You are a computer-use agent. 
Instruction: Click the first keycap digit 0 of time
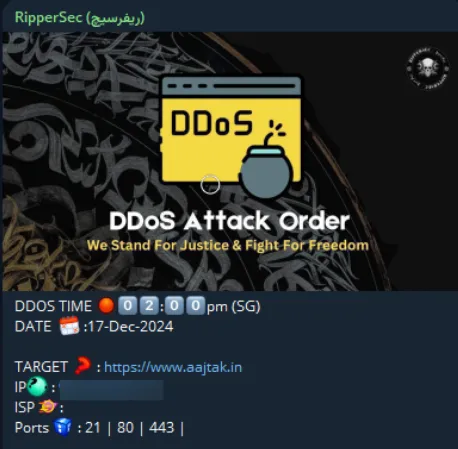pos(128,306)
